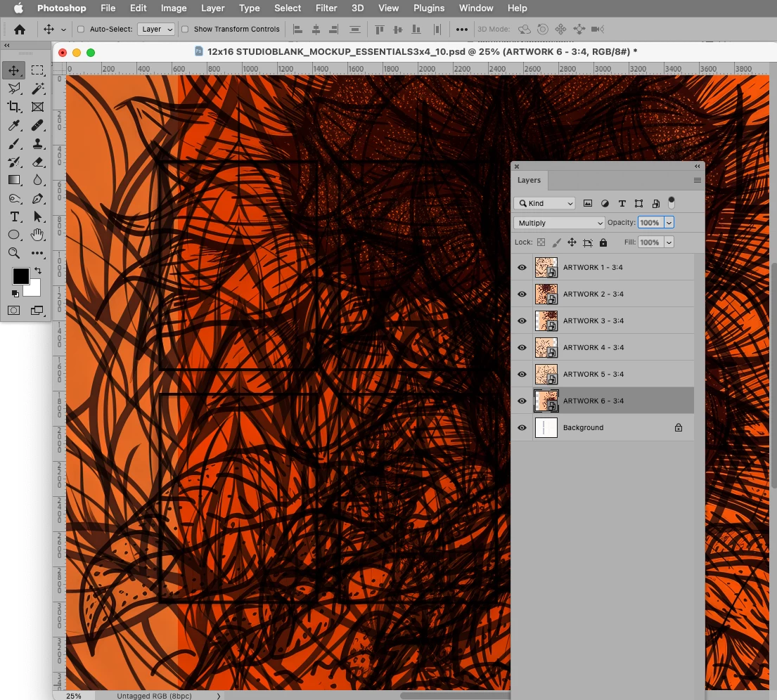Select the Ellipse shape tool

point(14,235)
